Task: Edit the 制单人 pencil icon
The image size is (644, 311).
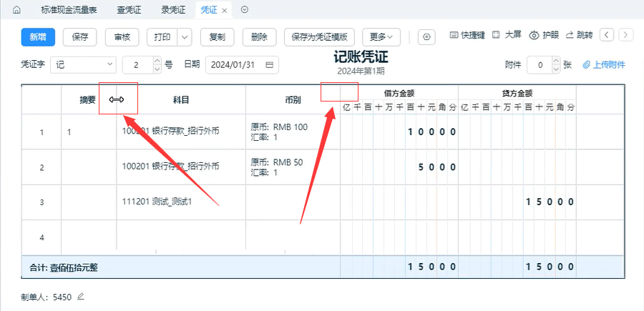Action: [x=81, y=296]
